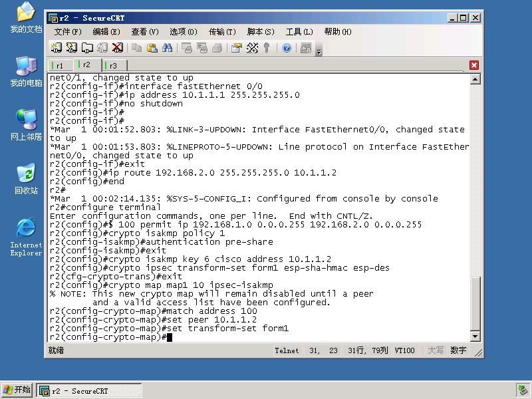
Task: Click the Find binoculars icon
Action: (x=168, y=48)
